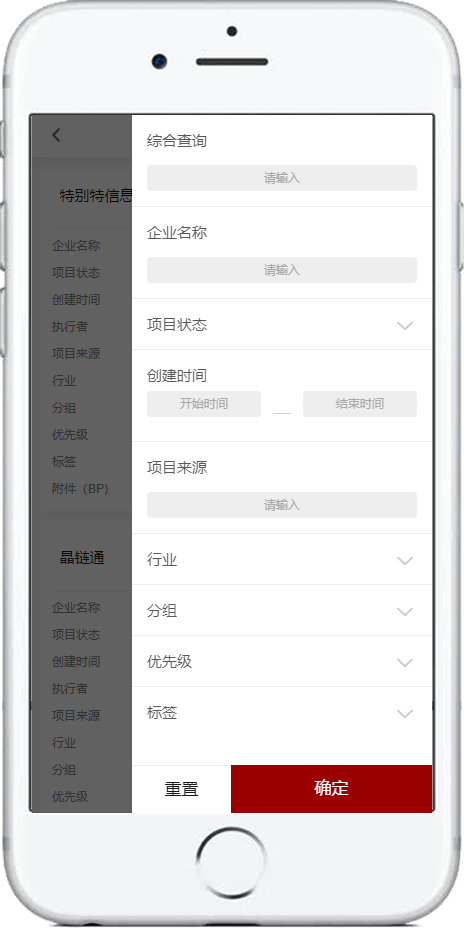Tap the 附件（BP） row in background list
The width and height of the screenshot is (464, 928).
(80, 489)
